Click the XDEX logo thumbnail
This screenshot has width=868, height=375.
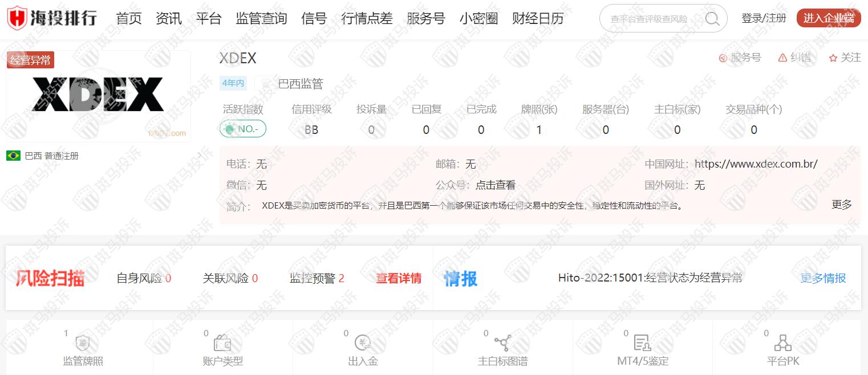pyautogui.click(x=98, y=96)
